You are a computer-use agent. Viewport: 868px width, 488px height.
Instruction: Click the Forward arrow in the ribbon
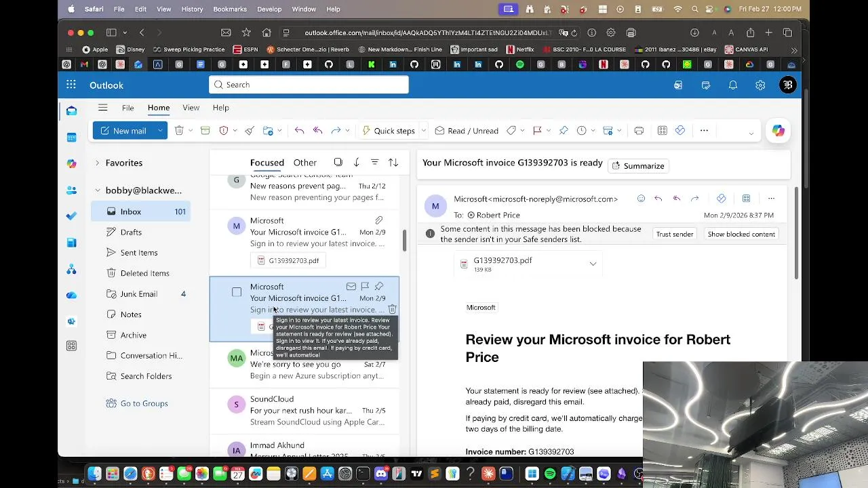click(336, 131)
